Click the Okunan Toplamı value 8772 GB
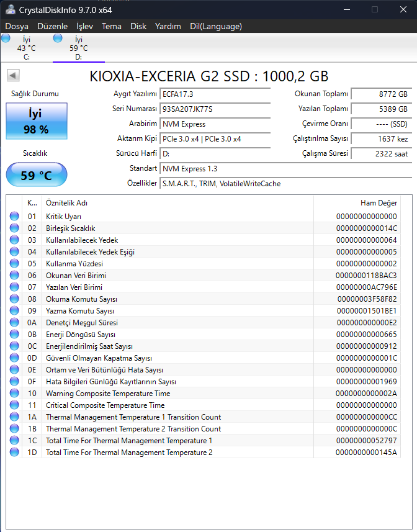Viewport: 417px width, 532px height. pos(382,94)
